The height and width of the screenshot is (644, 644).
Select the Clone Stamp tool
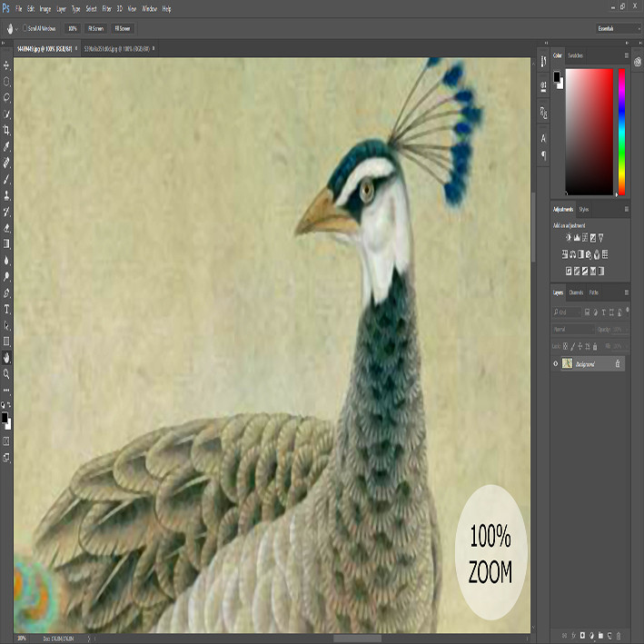click(6, 195)
